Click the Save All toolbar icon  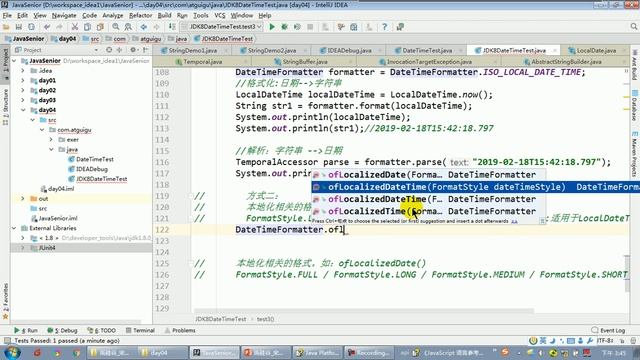pos(19,27)
